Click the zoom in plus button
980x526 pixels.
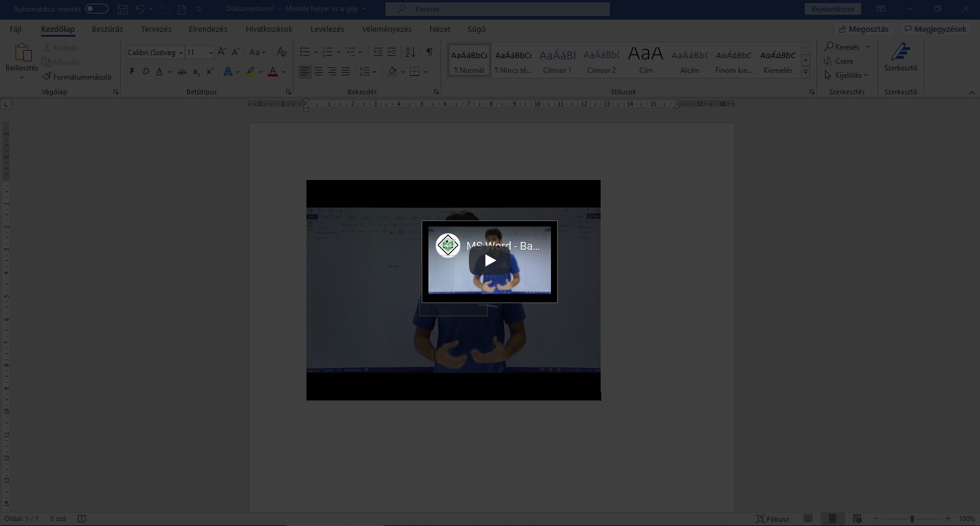pos(948,519)
